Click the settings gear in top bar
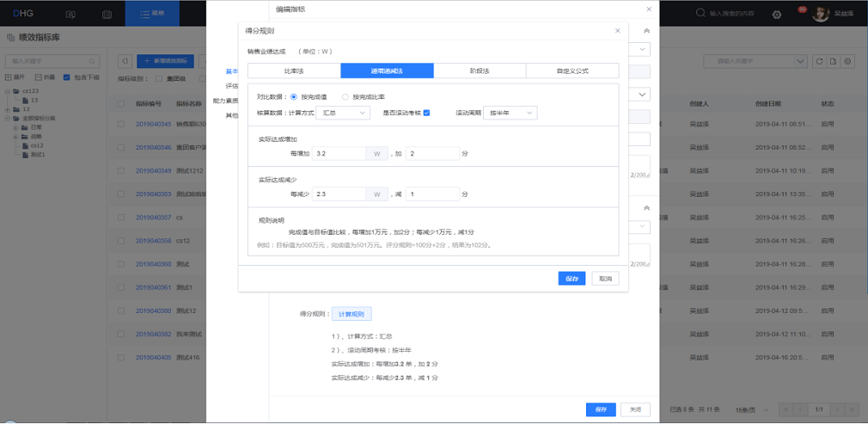The width and height of the screenshot is (868, 424). tap(777, 14)
